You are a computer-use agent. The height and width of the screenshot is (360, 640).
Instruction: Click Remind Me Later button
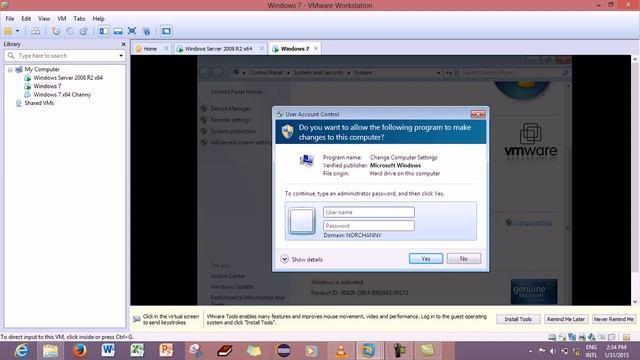[566, 319]
